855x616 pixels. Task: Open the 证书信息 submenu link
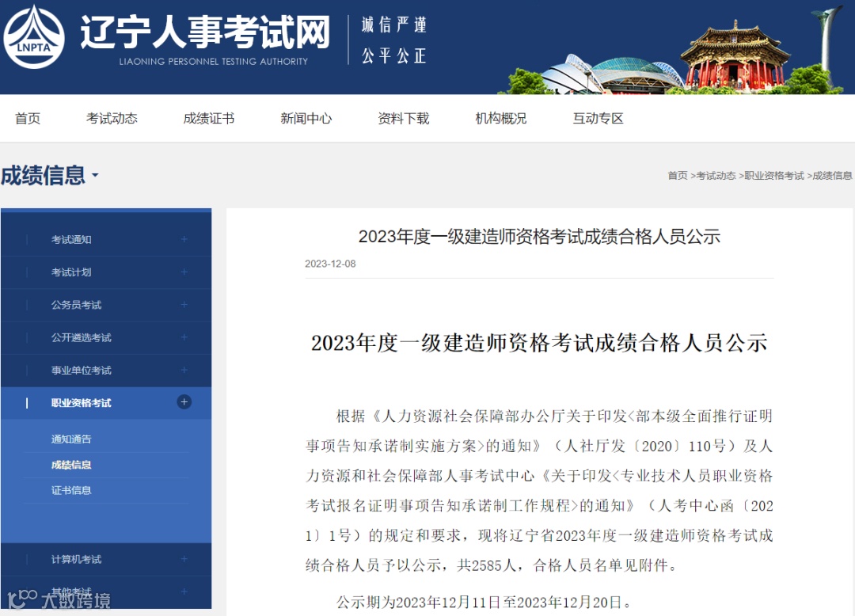pos(71,491)
